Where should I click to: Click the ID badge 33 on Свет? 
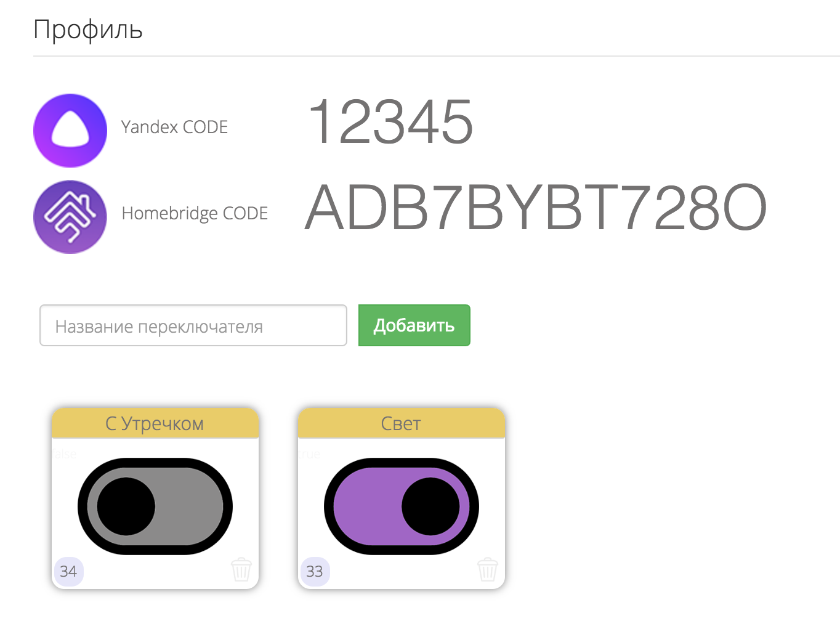pyautogui.click(x=315, y=572)
